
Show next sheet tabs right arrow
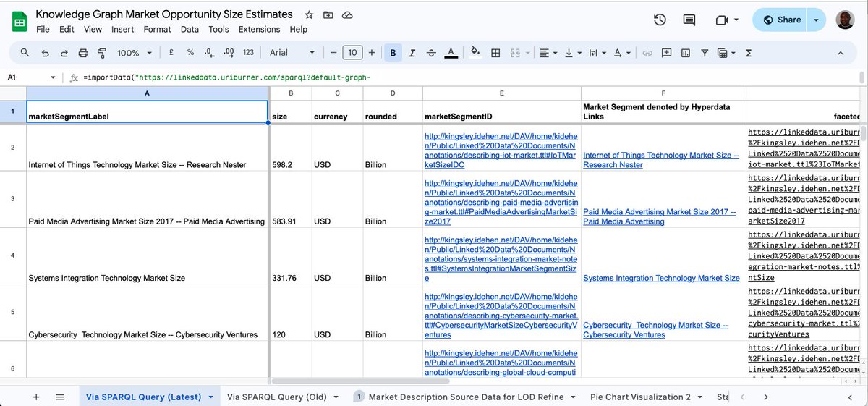[765, 397]
